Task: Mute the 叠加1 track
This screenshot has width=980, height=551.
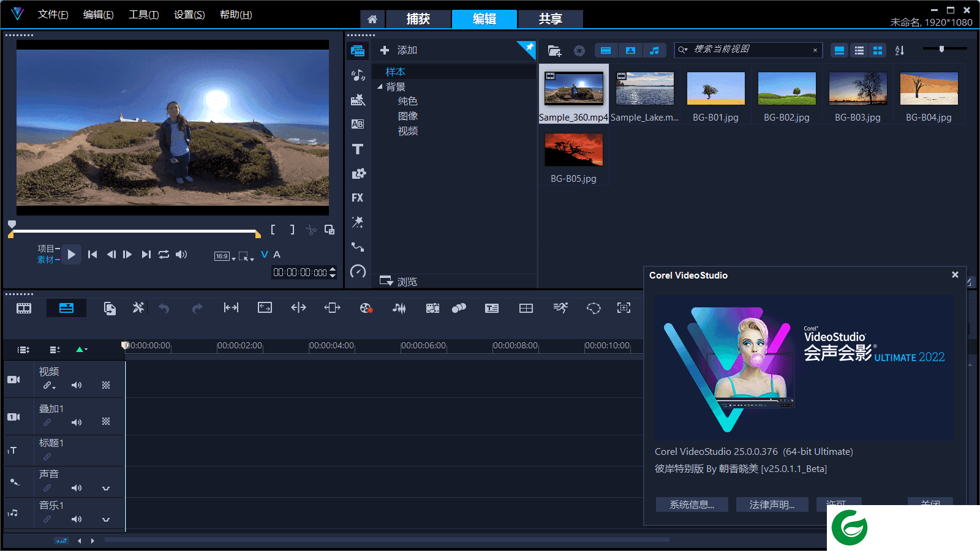Action: (x=77, y=422)
